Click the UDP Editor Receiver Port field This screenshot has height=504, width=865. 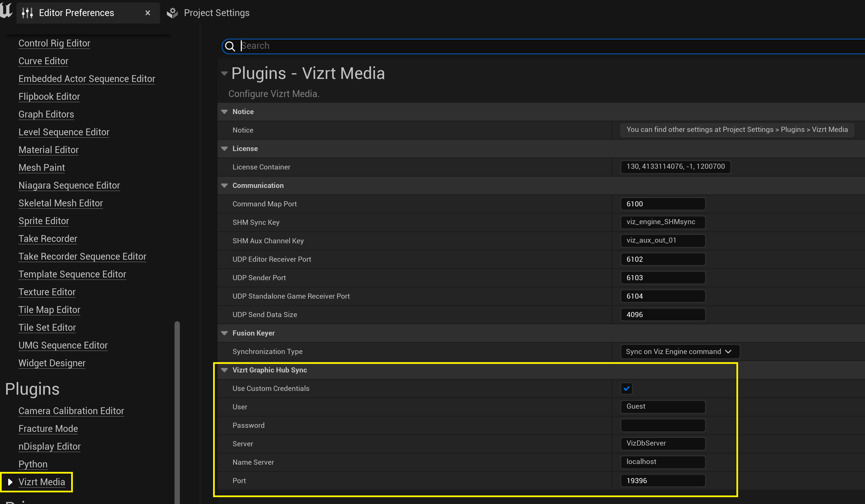click(663, 260)
